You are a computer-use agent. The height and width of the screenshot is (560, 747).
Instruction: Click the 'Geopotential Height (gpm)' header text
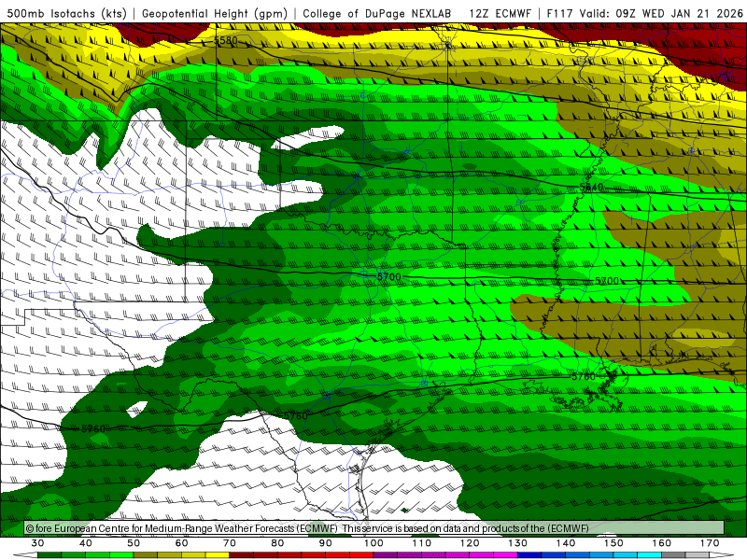[215, 14]
